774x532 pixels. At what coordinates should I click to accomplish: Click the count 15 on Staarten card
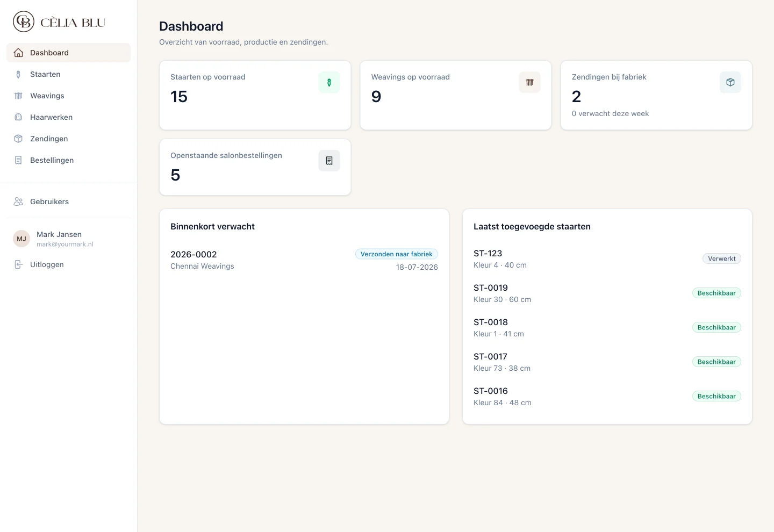point(179,97)
